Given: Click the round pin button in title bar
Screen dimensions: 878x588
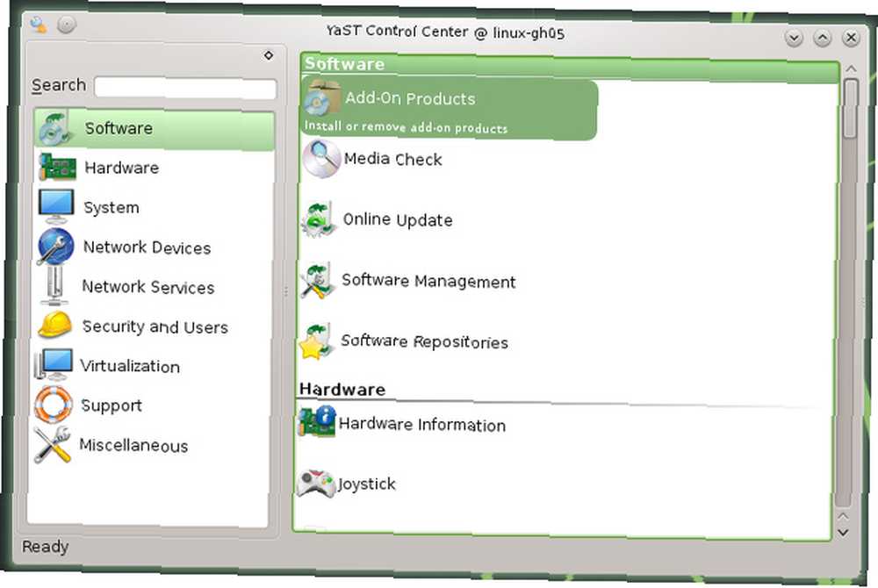Looking at the screenshot, I should coord(67,25).
